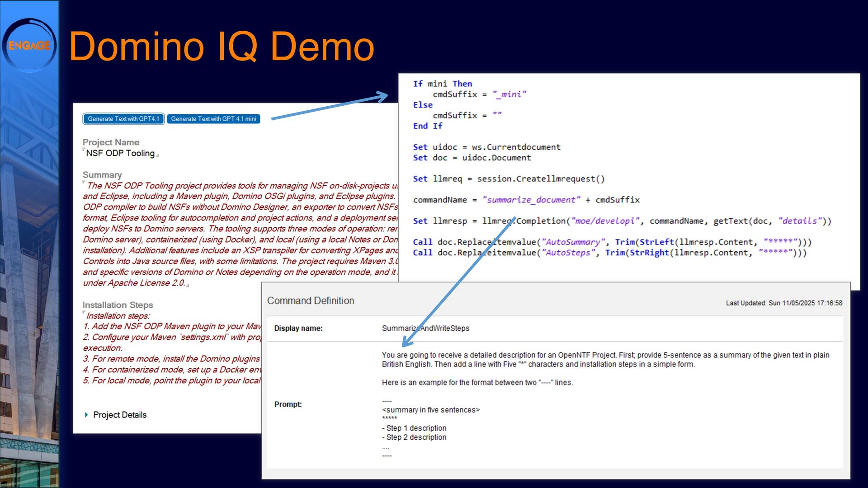This screenshot has height=488, width=868.
Task: Click code line 'Set llmreq = session.Createllmrequest()'
Action: [509, 179]
